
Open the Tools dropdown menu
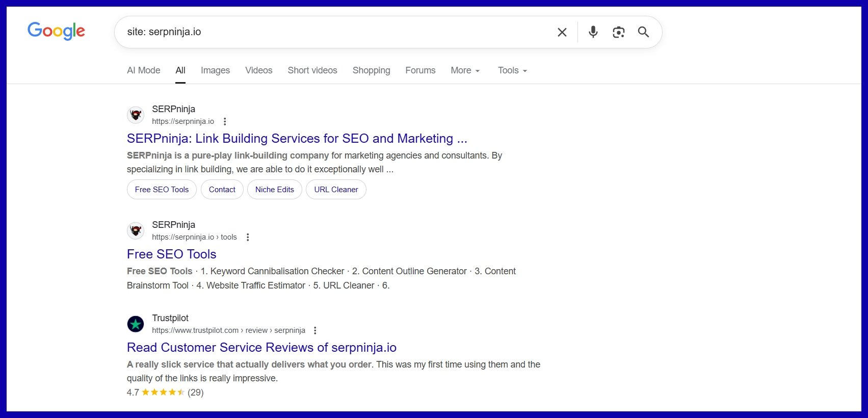pos(512,70)
